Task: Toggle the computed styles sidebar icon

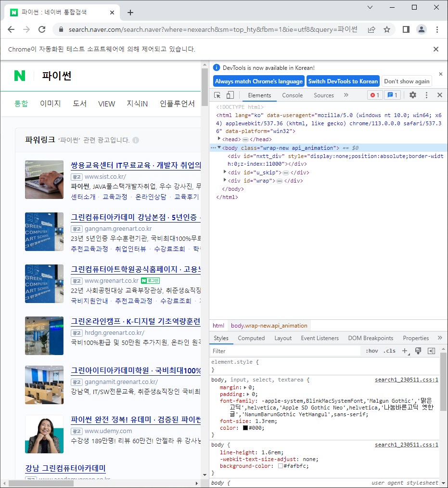Action: [x=432, y=351]
